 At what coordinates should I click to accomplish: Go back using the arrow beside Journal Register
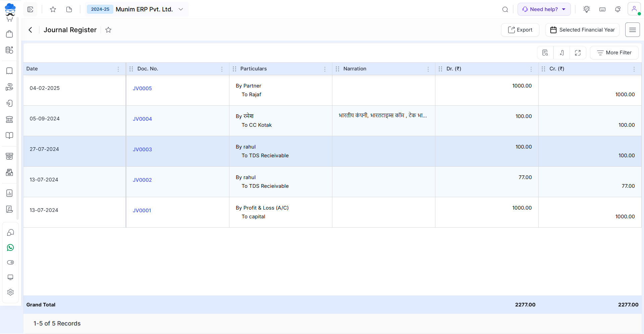pos(30,30)
